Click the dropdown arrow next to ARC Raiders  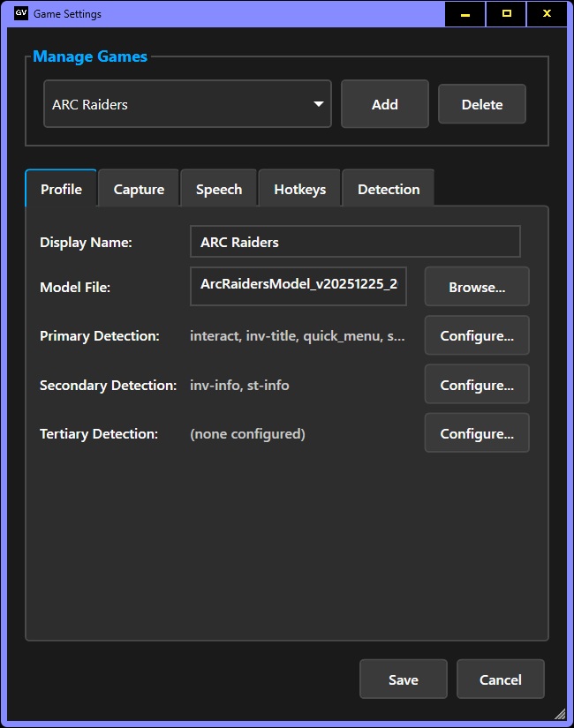[x=317, y=103]
